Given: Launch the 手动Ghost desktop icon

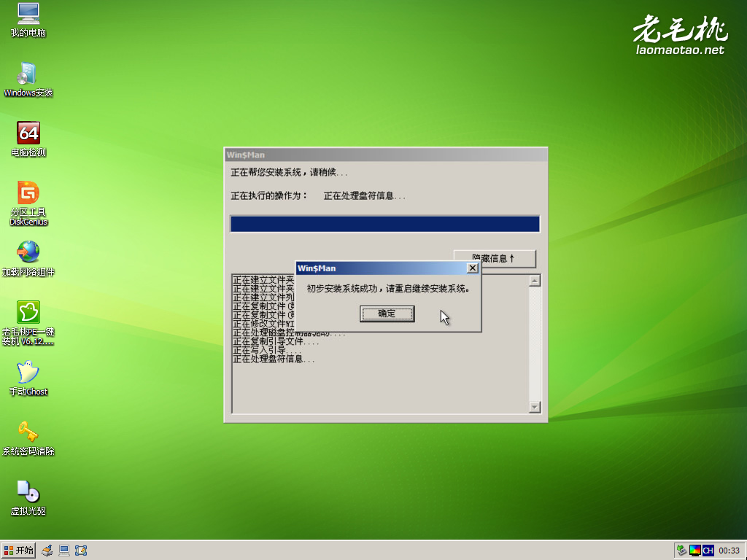Looking at the screenshot, I should click(28, 378).
